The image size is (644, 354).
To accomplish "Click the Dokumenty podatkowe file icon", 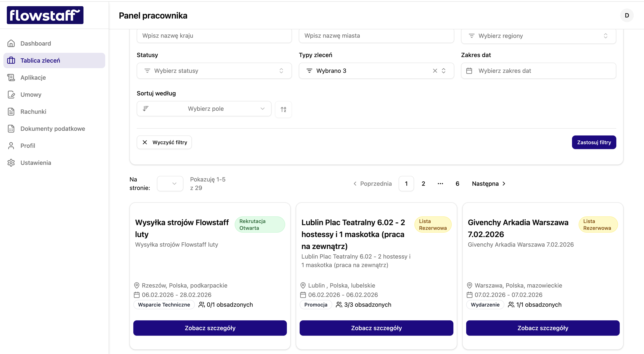I will point(11,128).
